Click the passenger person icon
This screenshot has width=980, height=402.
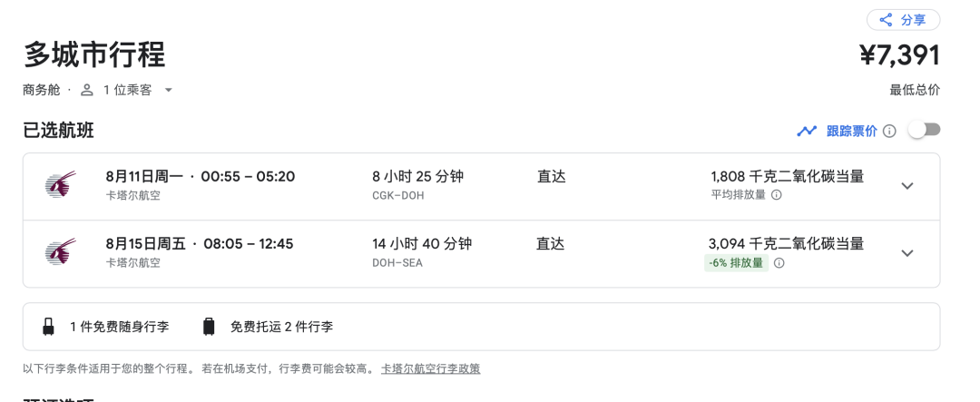point(87,90)
